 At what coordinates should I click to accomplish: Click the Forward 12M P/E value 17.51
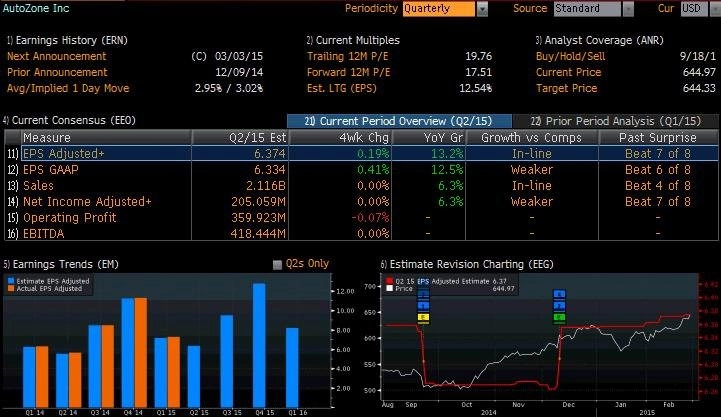(x=479, y=72)
